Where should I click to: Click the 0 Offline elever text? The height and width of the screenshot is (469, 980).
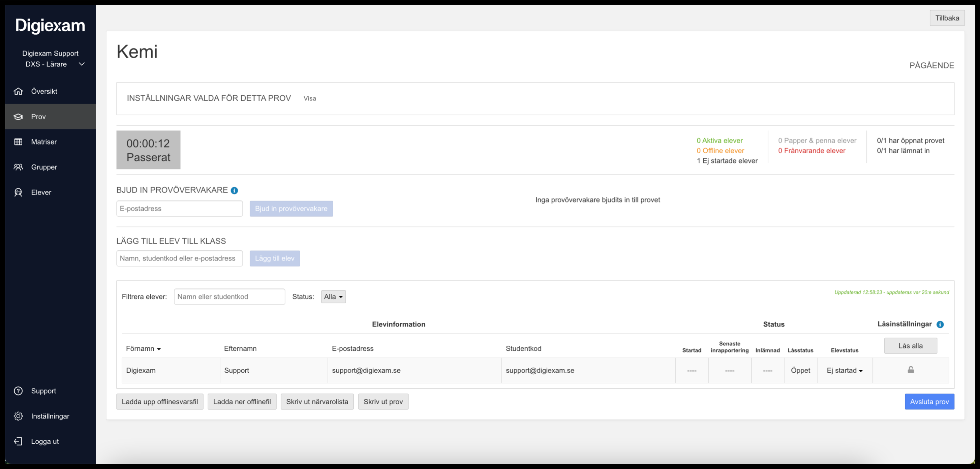[x=720, y=151]
